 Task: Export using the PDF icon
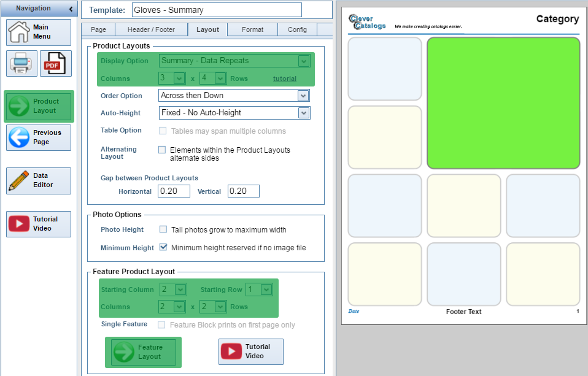pos(55,63)
